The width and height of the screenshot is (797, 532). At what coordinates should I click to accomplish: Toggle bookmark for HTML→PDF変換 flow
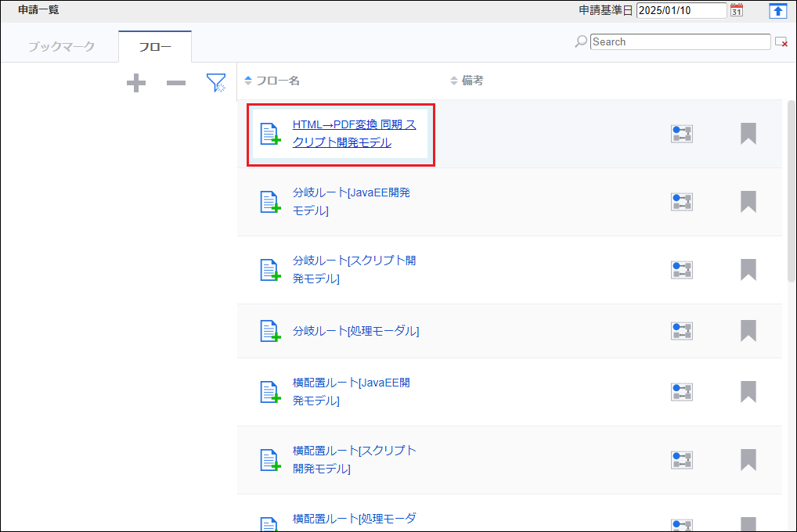pyautogui.click(x=748, y=134)
